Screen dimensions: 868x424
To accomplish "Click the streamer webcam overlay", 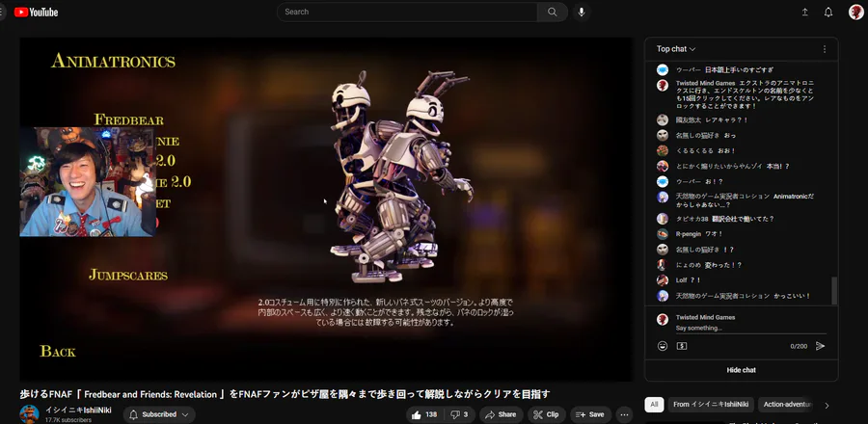I will tap(88, 182).
